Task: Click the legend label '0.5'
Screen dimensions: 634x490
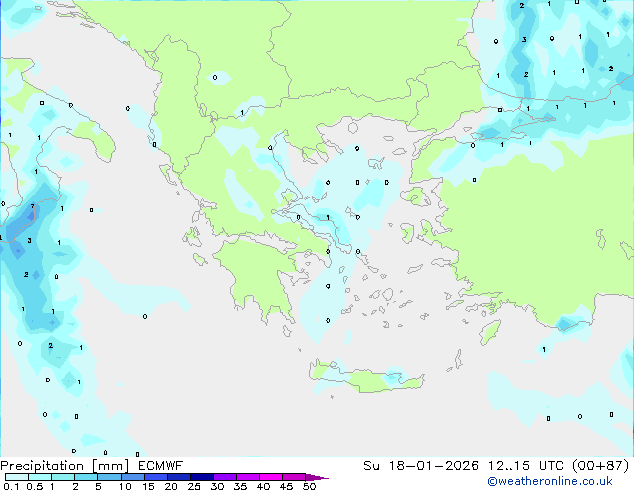Action: (x=35, y=486)
